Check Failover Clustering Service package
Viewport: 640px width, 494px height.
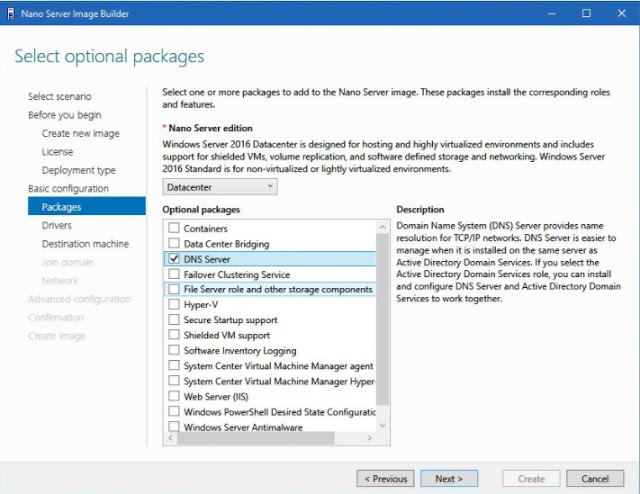tap(174, 274)
